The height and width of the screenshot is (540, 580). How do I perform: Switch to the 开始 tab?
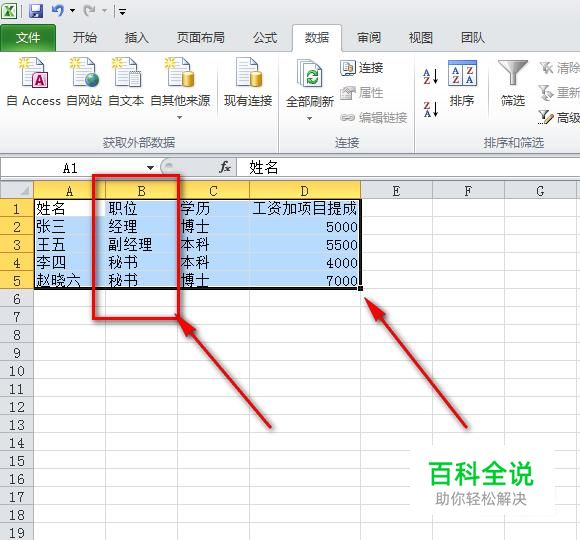(x=85, y=38)
